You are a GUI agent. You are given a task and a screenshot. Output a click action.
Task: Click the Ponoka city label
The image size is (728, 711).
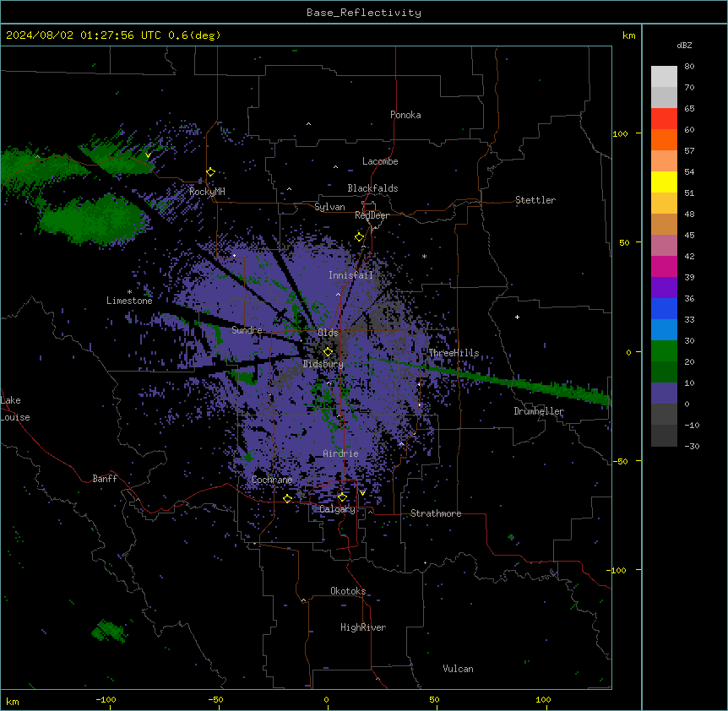click(x=405, y=115)
